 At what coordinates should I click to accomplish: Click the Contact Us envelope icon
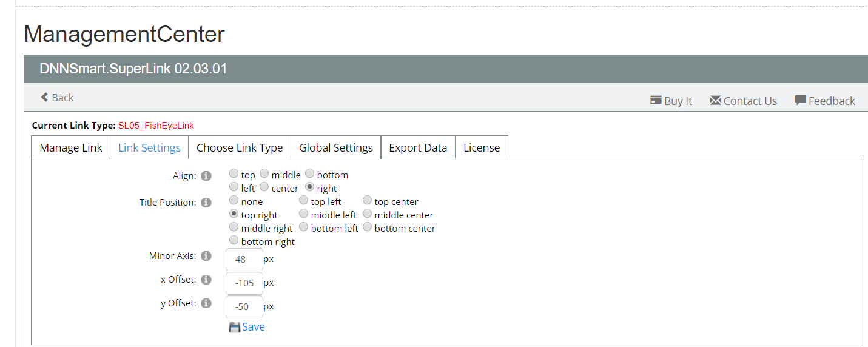[716, 100]
